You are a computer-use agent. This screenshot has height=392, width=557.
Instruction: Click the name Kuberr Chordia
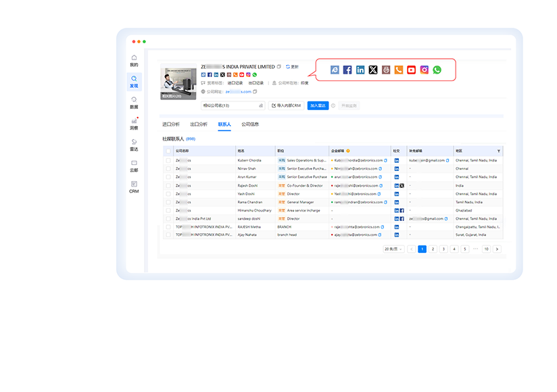click(249, 160)
